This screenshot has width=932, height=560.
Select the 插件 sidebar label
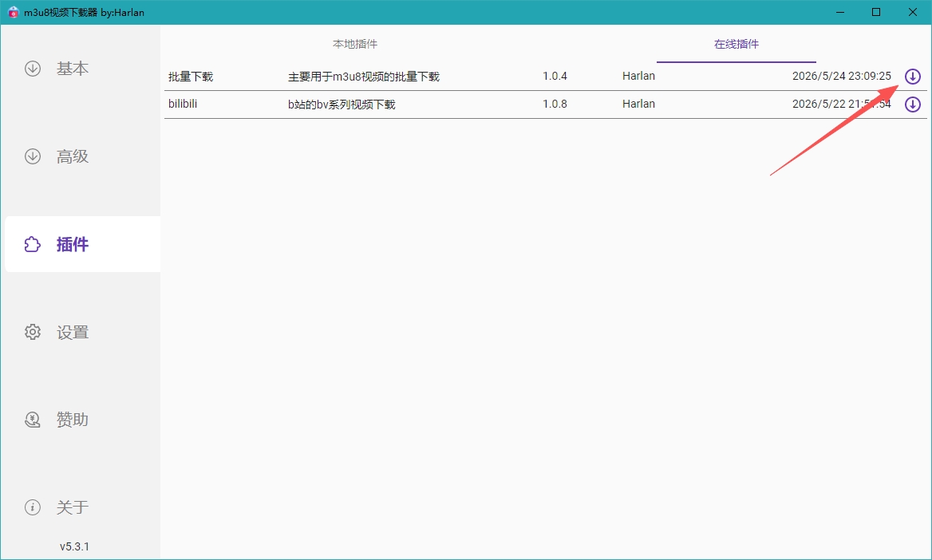(x=73, y=244)
